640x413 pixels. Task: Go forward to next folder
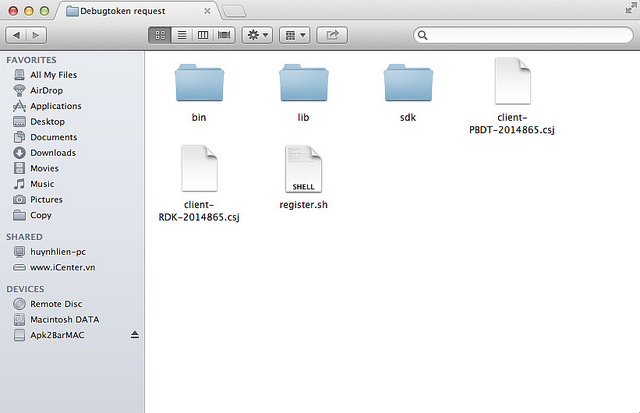36,35
